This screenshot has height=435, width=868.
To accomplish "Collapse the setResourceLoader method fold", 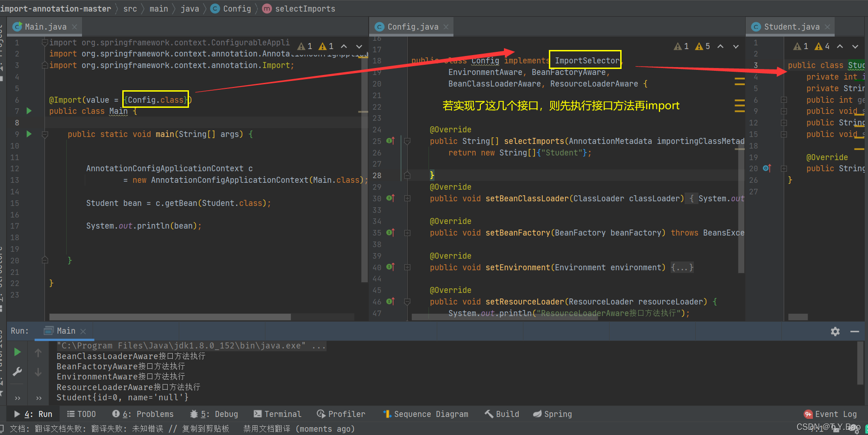I will click(407, 302).
